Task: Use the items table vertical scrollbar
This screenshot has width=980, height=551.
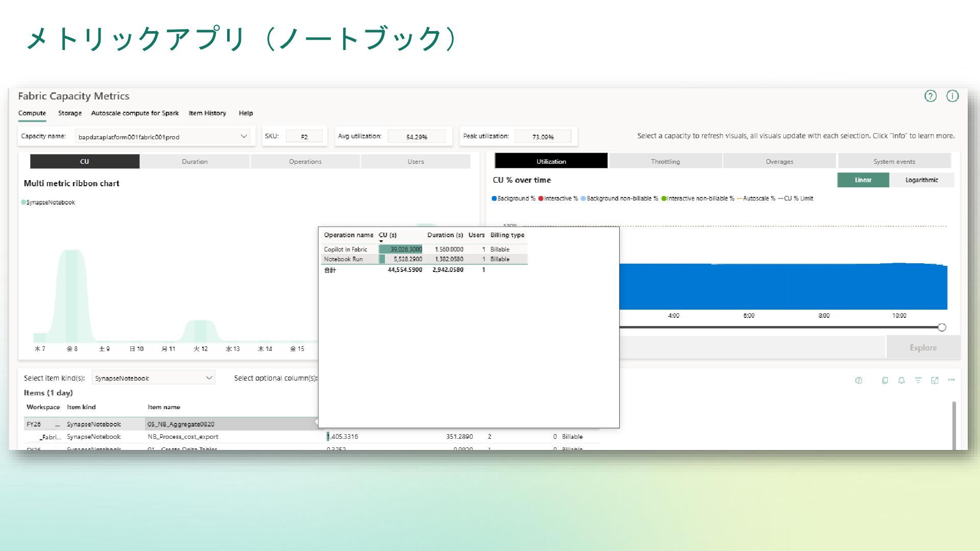Action: [953, 425]
